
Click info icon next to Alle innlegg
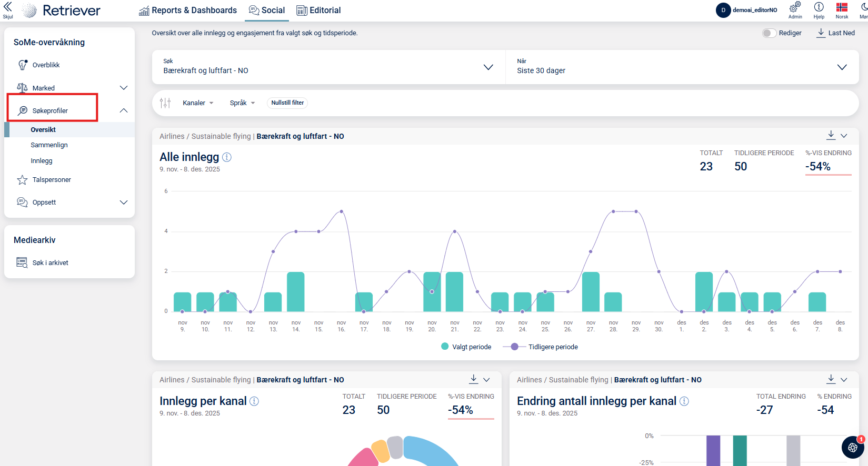[227, 157]
